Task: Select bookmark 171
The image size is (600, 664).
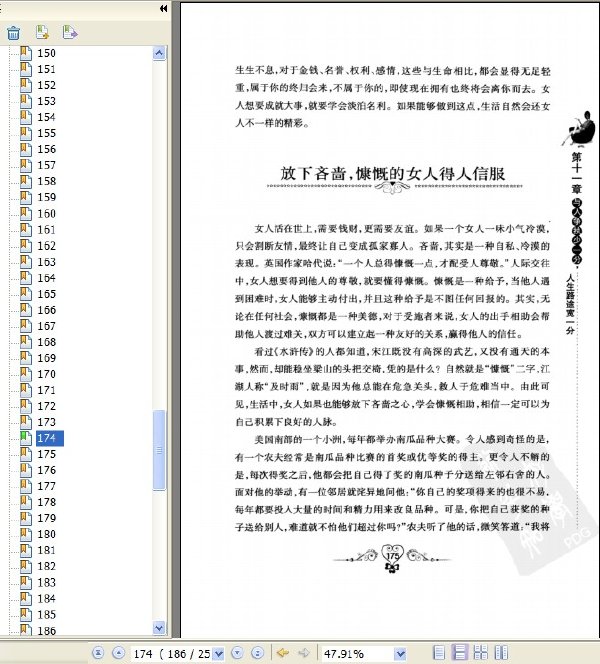Action: pos(46,390)
